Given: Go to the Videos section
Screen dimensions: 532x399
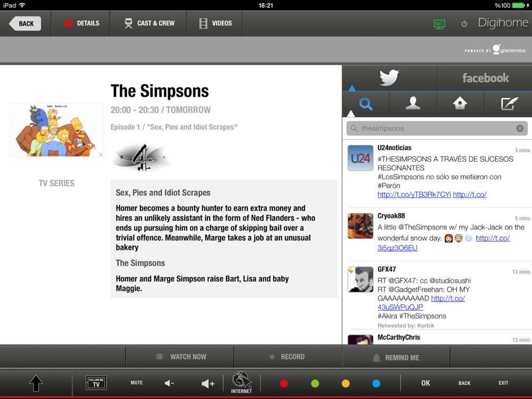Looking at the screenshot, I should coord(215,23).
